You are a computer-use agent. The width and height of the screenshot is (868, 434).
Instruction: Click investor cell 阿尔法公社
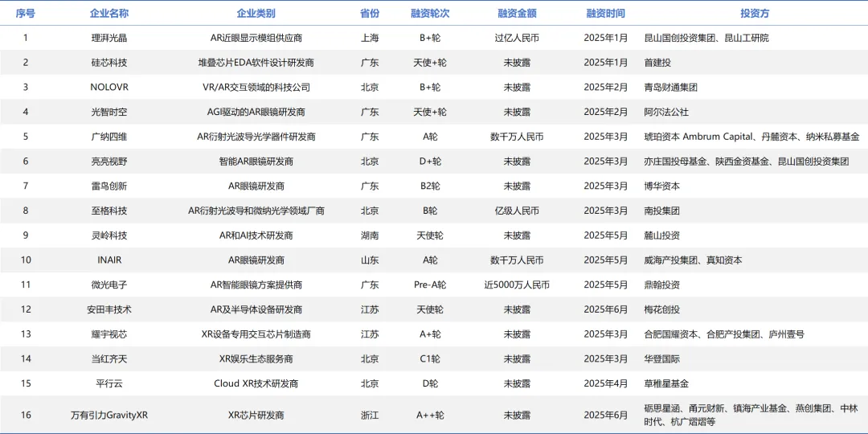pos(667,112)
